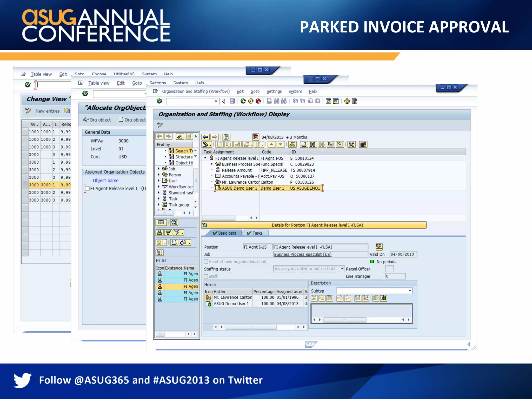Expand the Business Process Specialist tree node
This screenshot has height=399, width=532.
[x=212, y=164]
